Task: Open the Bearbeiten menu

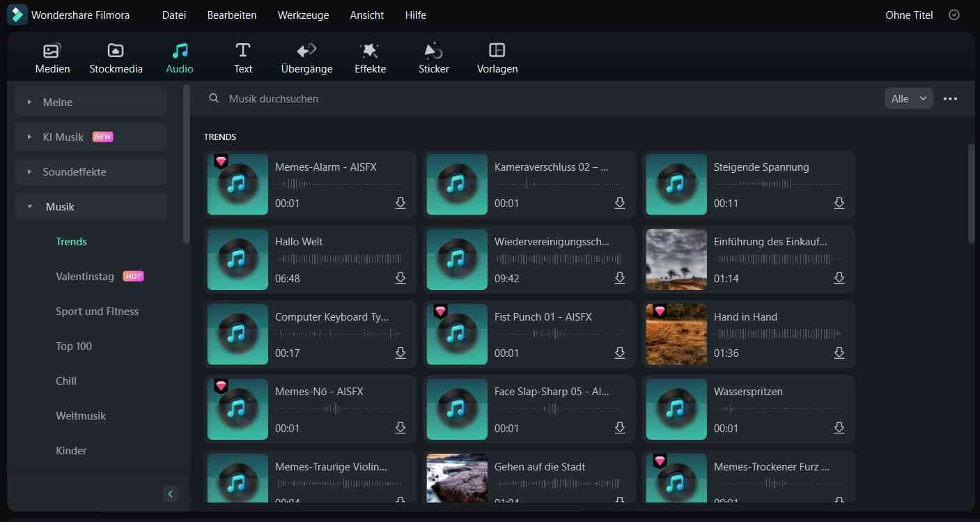Action: (232, 15)
